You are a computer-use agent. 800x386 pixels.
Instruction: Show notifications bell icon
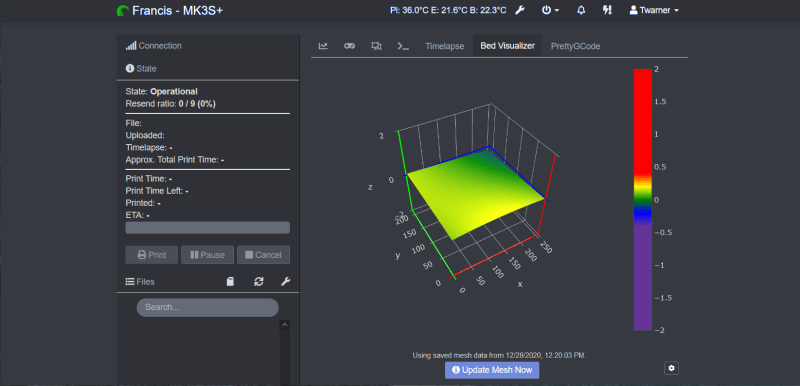581,10
